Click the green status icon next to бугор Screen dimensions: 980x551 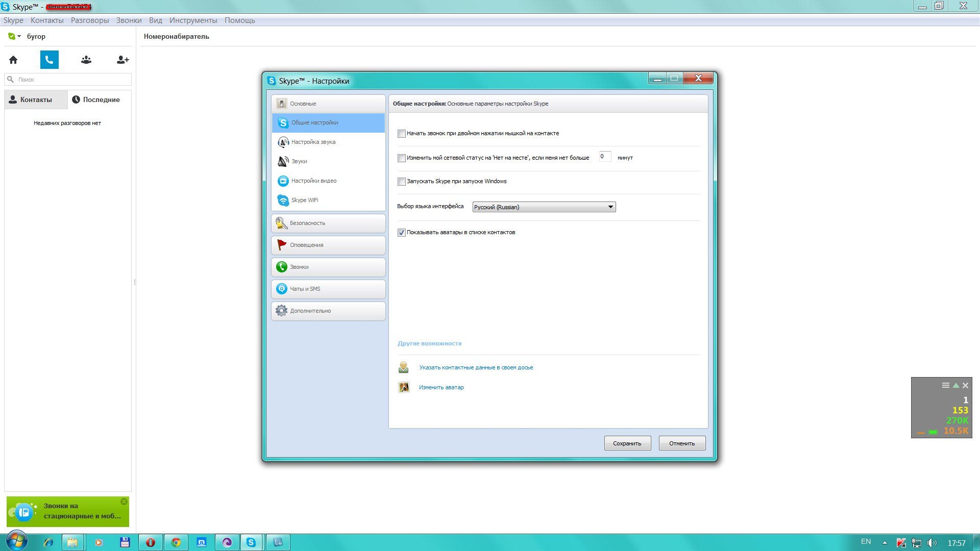(x=12, y=36)
